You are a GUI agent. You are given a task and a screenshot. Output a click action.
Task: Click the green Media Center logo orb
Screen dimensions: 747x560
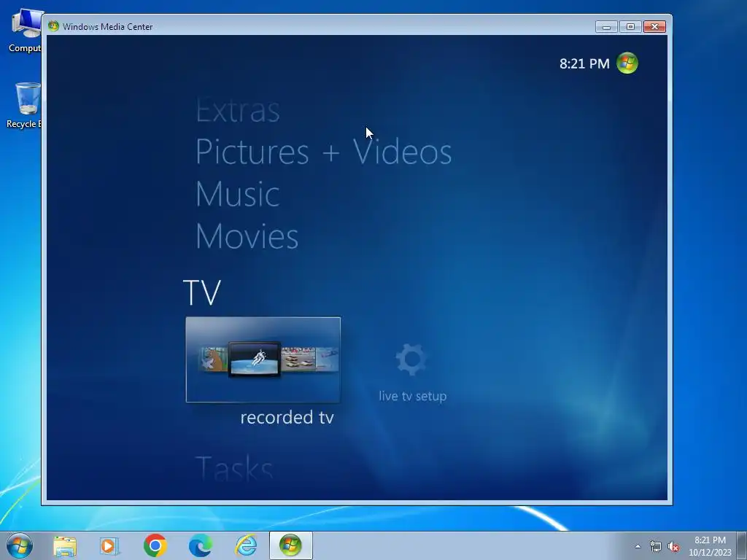click(627, 63)
